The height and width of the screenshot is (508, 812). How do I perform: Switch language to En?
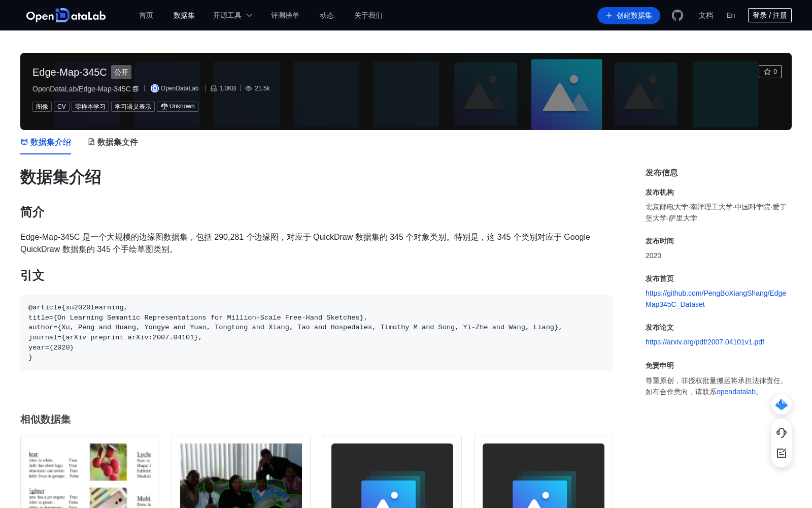point(731,15)
